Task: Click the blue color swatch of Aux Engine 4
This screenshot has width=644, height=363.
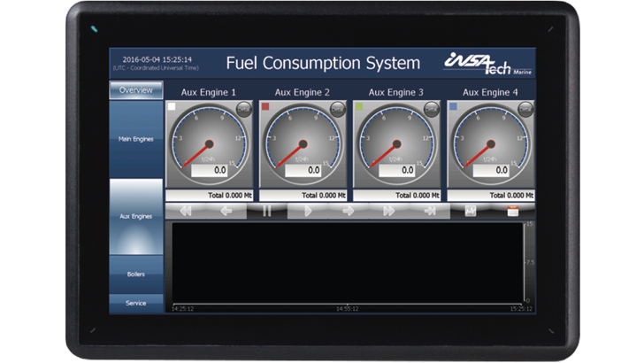Action: tap(453, 106)
